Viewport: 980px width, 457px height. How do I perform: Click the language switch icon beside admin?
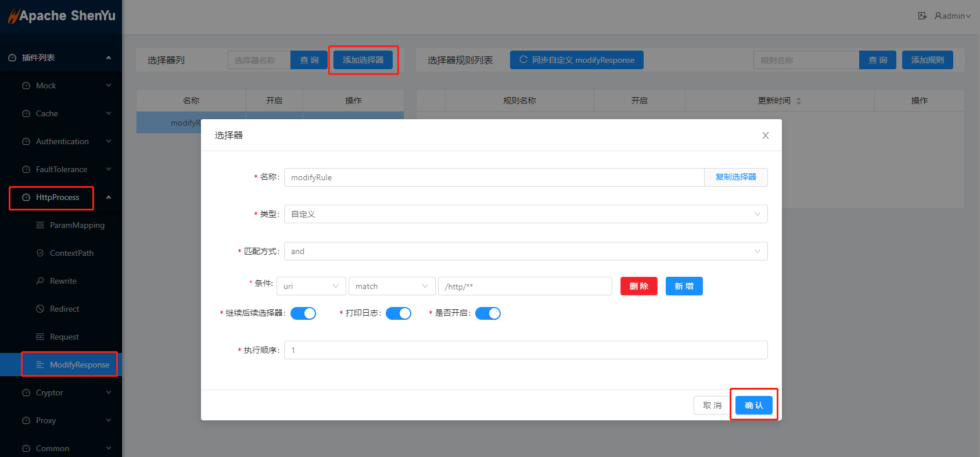coord(922,16)
